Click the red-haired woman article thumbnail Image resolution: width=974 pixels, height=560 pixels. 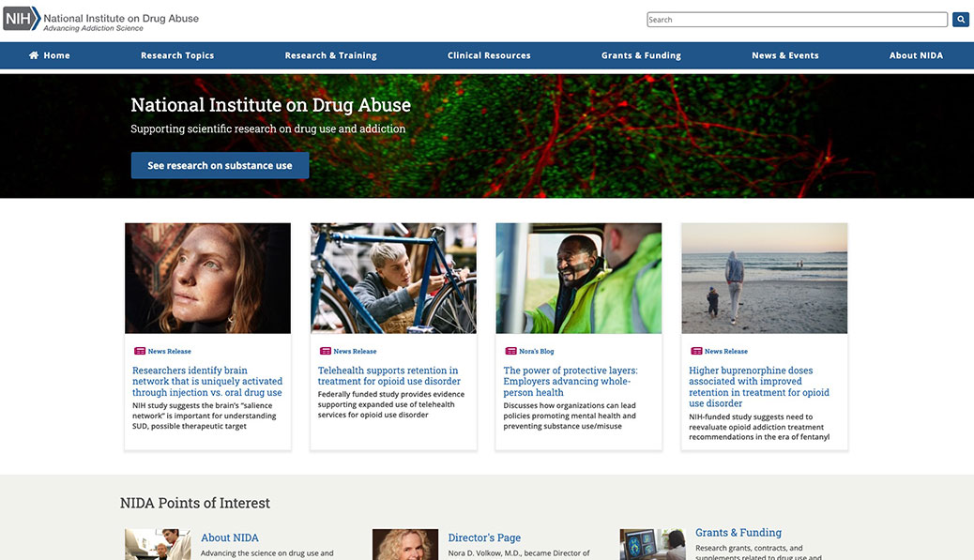click(x=207, y=278)
